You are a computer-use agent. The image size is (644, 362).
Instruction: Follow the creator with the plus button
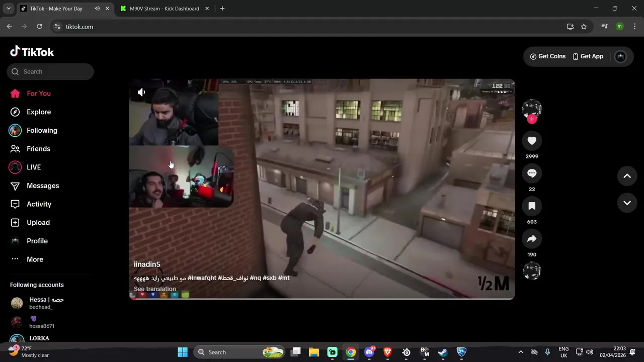pyautogui.click(x=532, y=119)
